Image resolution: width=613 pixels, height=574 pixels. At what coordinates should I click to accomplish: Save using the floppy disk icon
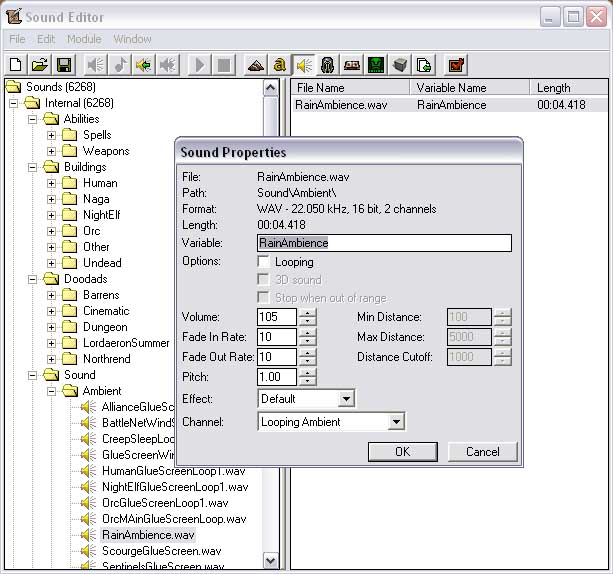pos(64,65)
